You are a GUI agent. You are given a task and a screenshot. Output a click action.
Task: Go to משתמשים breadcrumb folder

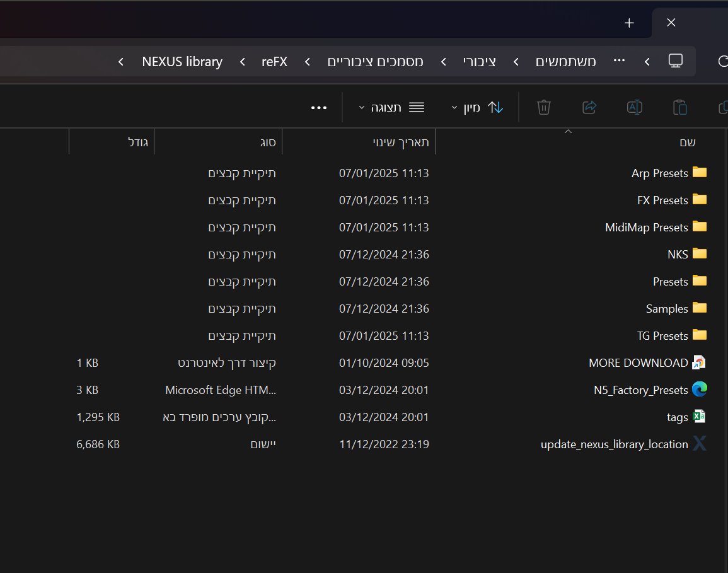(565, 62)
